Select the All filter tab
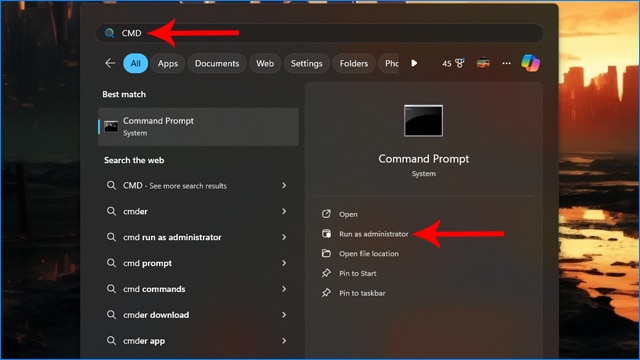640x360 pixels. [136, 63]
